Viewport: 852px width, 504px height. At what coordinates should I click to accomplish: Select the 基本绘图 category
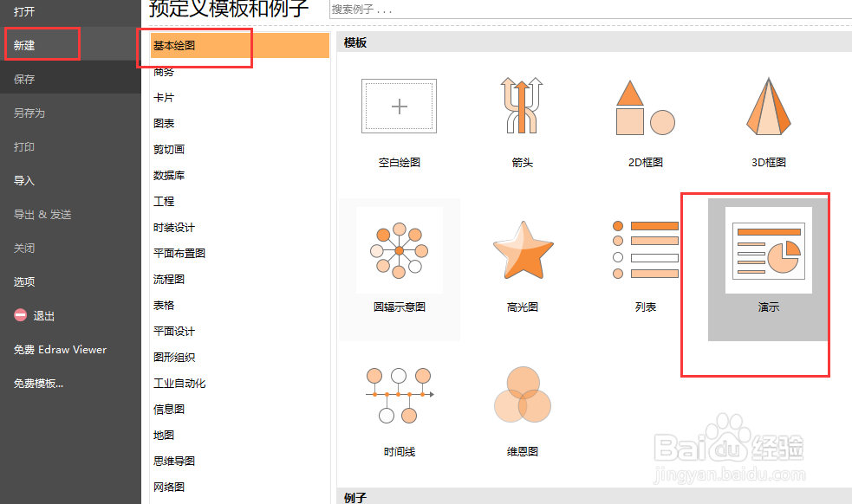point(239,45)
